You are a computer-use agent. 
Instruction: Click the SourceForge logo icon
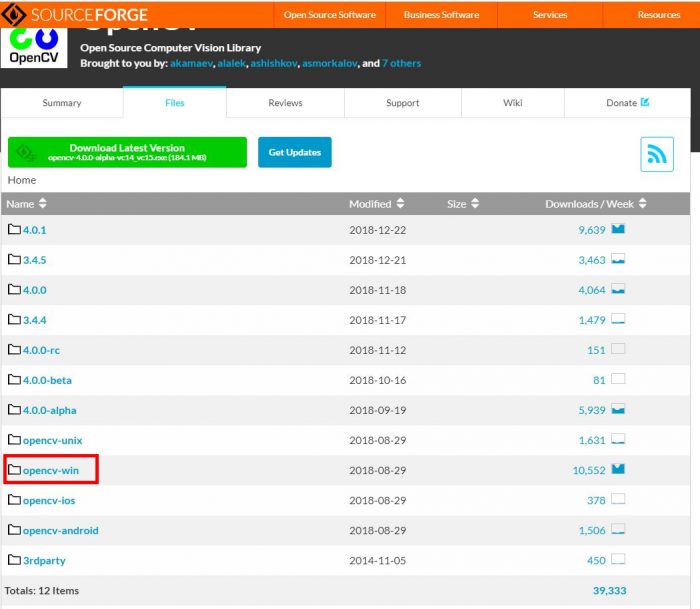13,14
